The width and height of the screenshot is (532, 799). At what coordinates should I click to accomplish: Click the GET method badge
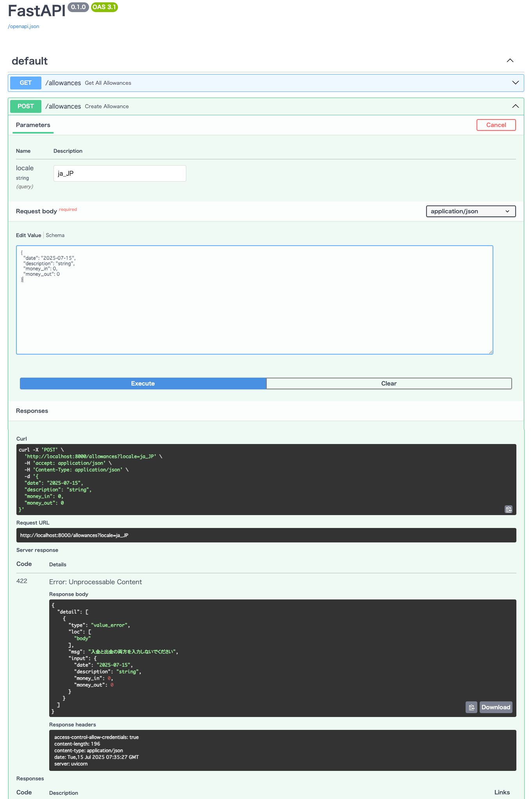26,83
